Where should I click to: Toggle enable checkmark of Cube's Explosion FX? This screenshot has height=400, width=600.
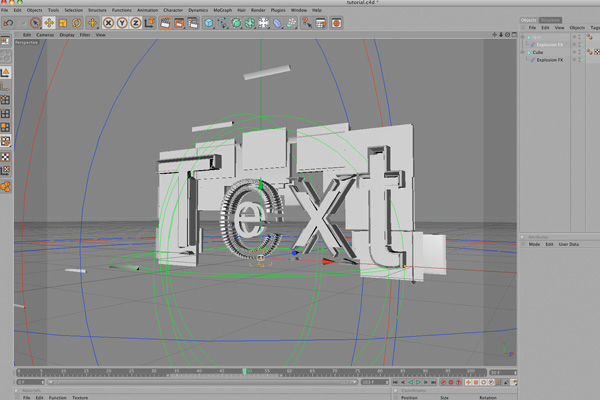583,60
